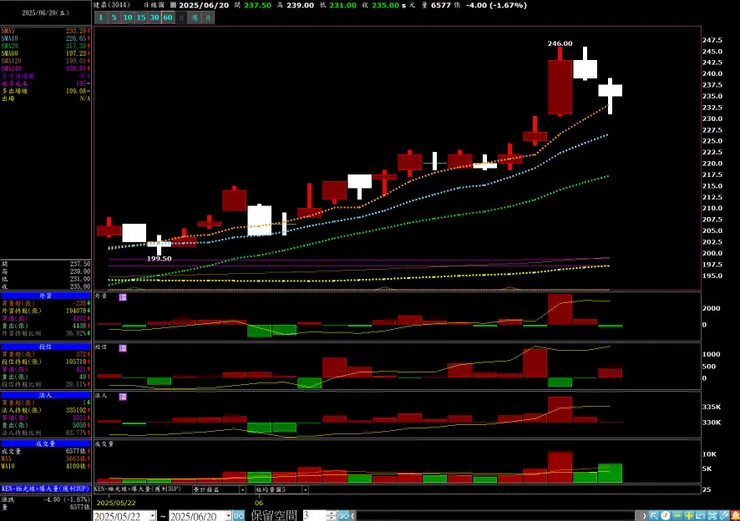Click the fit-to-screen expand icon
The width and height of the screenshot is (740, 521).
pyautogui.click(x=712, y=515)
